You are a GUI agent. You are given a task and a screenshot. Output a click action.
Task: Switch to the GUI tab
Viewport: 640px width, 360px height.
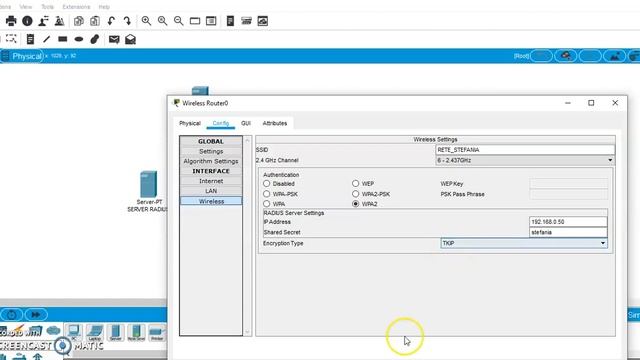click(246, 123)
